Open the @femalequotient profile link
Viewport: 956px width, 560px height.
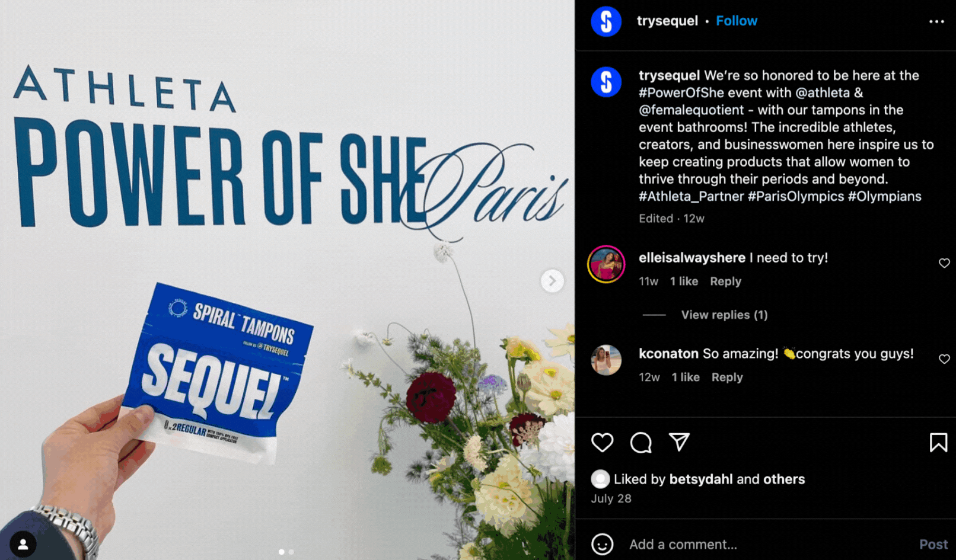691,110
